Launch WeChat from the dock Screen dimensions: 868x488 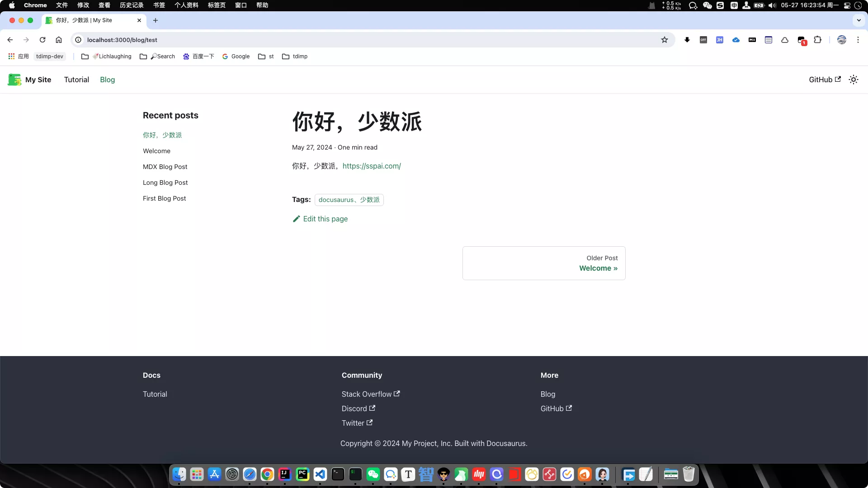[373, 474]
